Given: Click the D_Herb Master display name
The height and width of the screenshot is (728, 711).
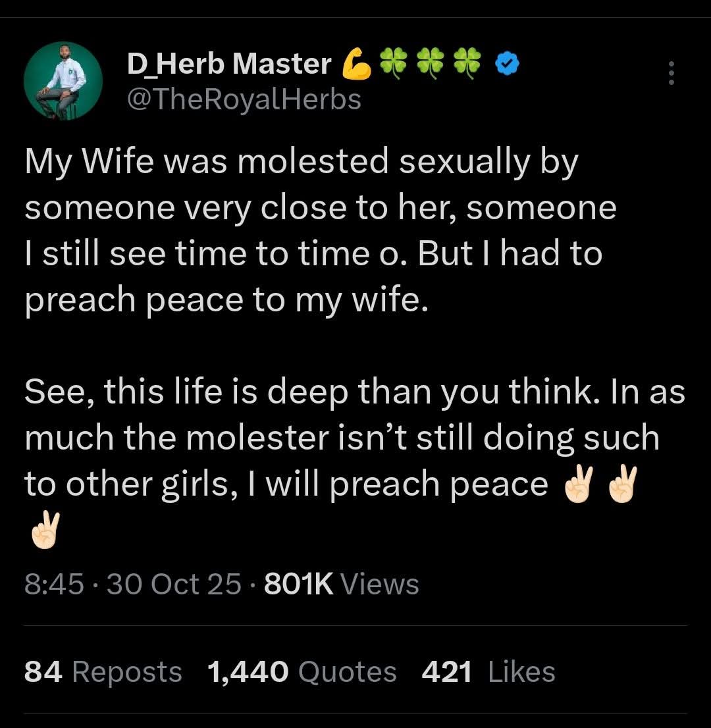Looking at the screenshot, I should pos(228,63).
